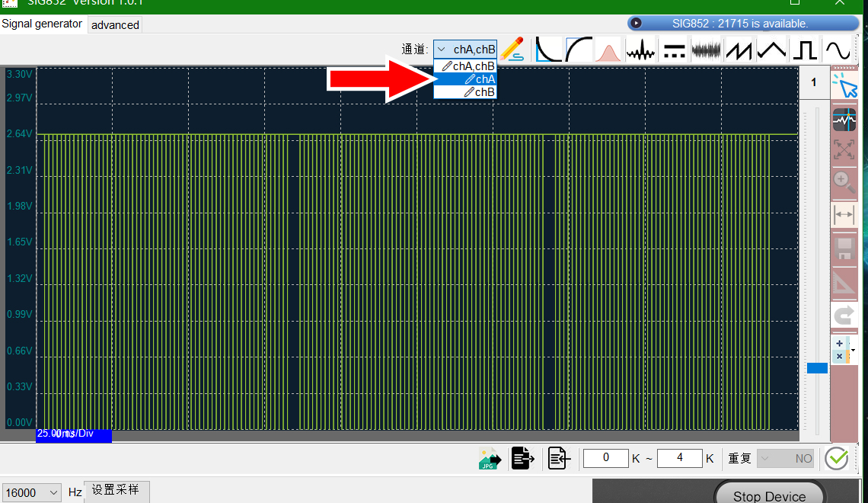Click the end K range field showing 4
The image size is (868, 503).
point(680,457)
